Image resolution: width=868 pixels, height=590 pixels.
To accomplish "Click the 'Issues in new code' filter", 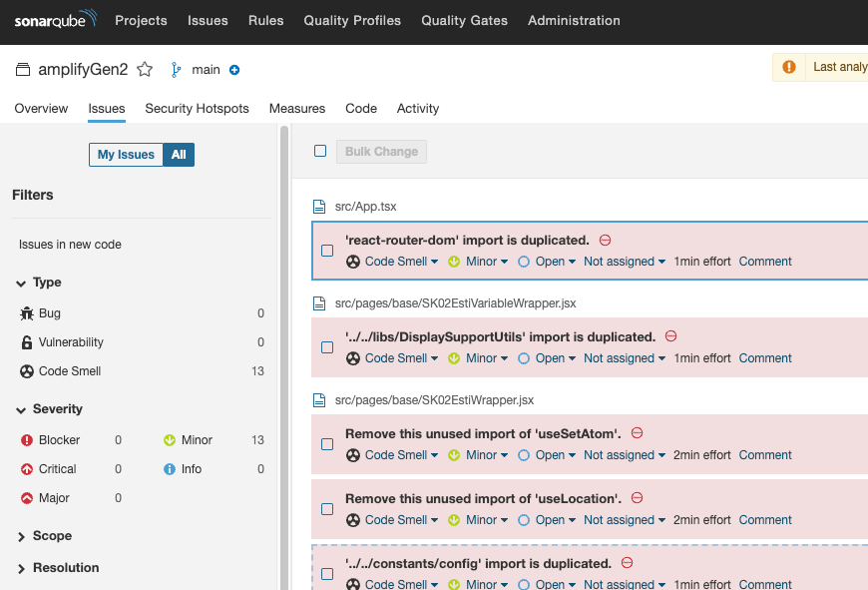I will 70,245.
